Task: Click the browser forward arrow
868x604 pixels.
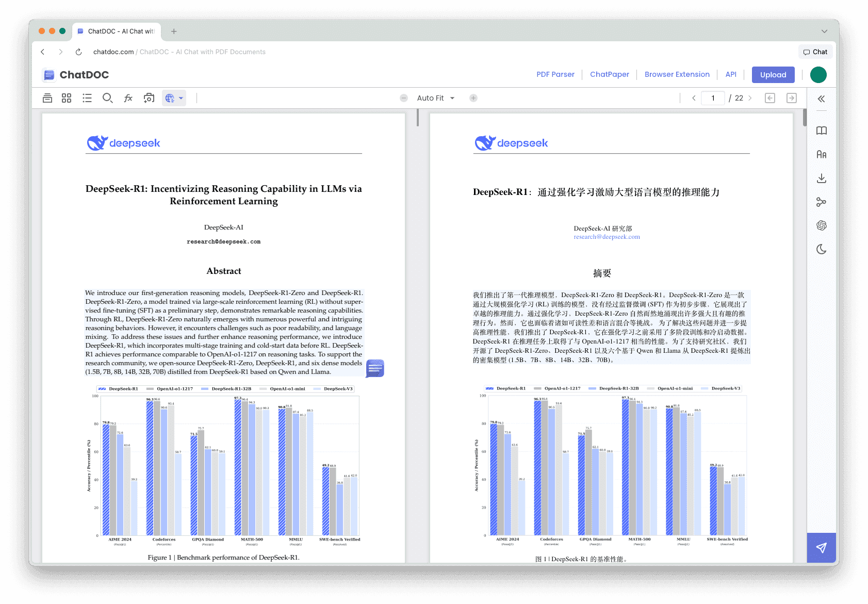Action: (x=60, y=52)
